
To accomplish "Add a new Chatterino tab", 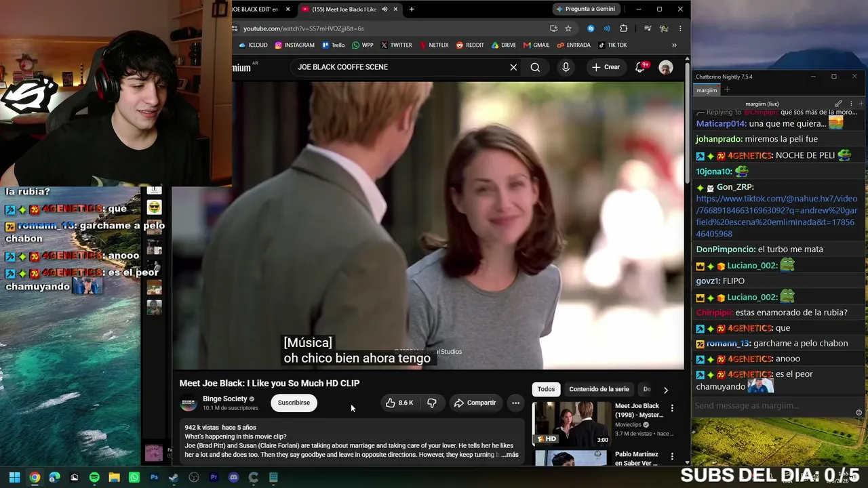I will pos(727,89).
